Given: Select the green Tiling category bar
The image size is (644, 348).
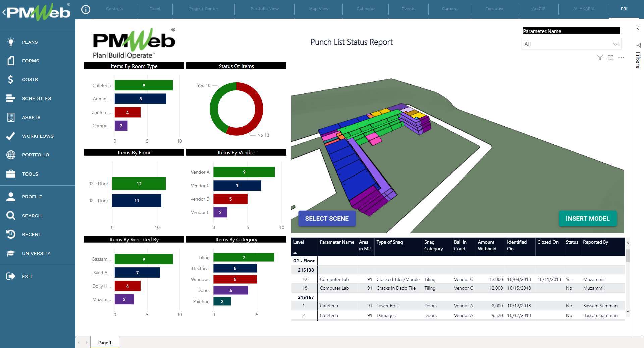Looking at the screenshot, I should (244, 257).
